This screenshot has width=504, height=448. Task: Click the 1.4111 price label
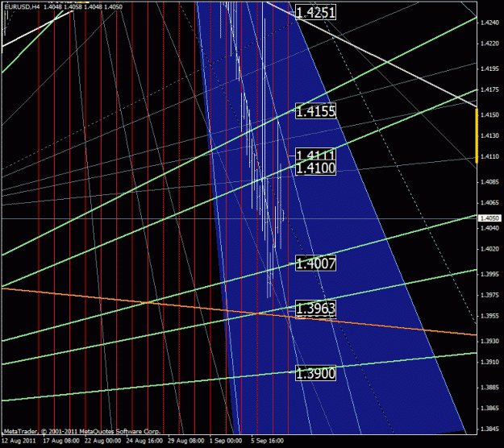pos(315,155)
